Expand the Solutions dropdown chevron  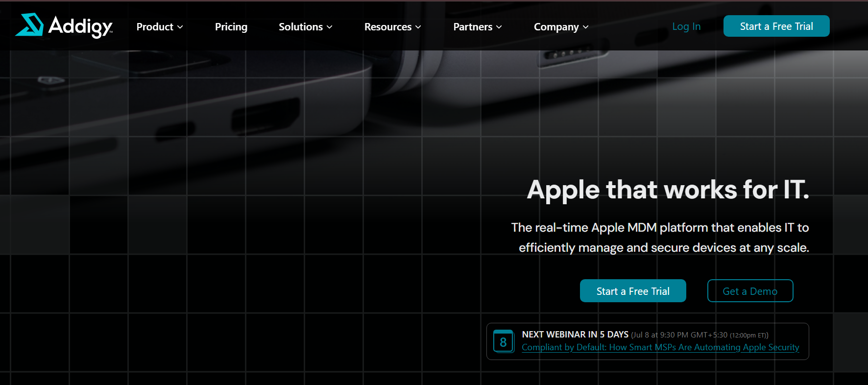point(329,27)
